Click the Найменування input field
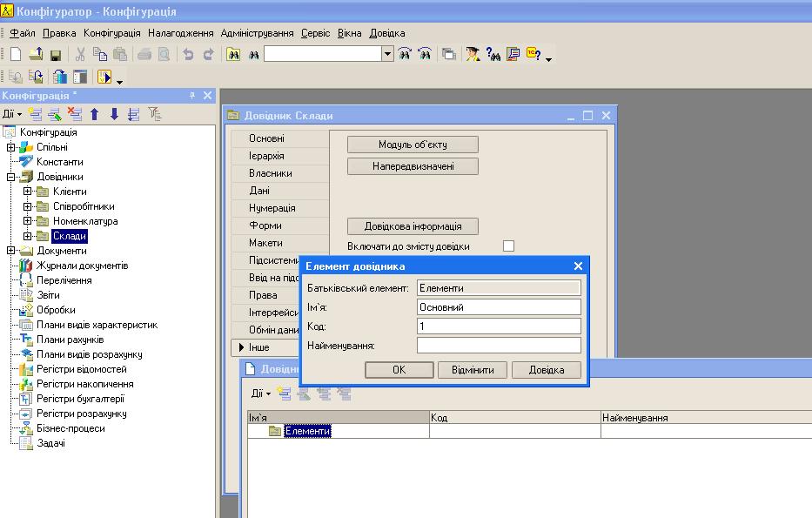Image resolution: width=812 pixels, height=518 pixels. point(499,346)
